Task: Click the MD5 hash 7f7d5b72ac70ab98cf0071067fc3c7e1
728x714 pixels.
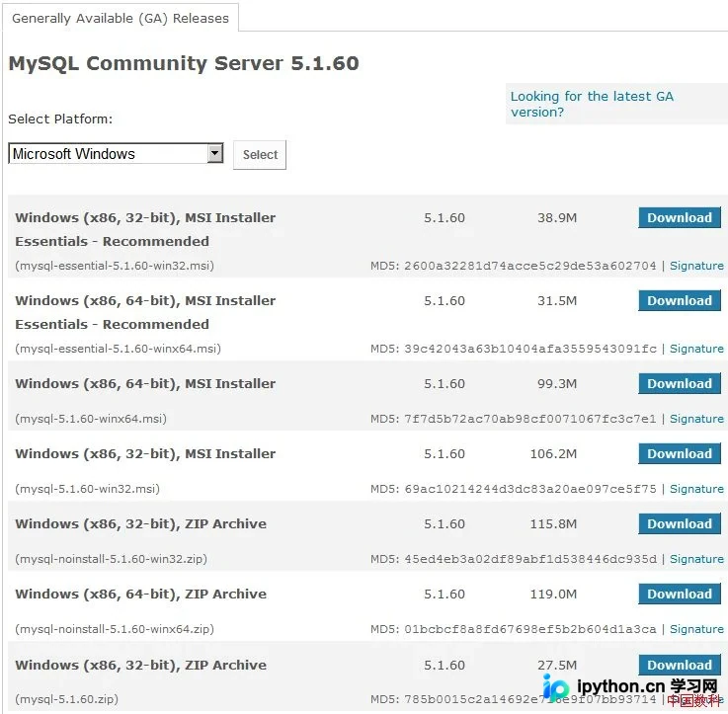Action: click(530, 419)
